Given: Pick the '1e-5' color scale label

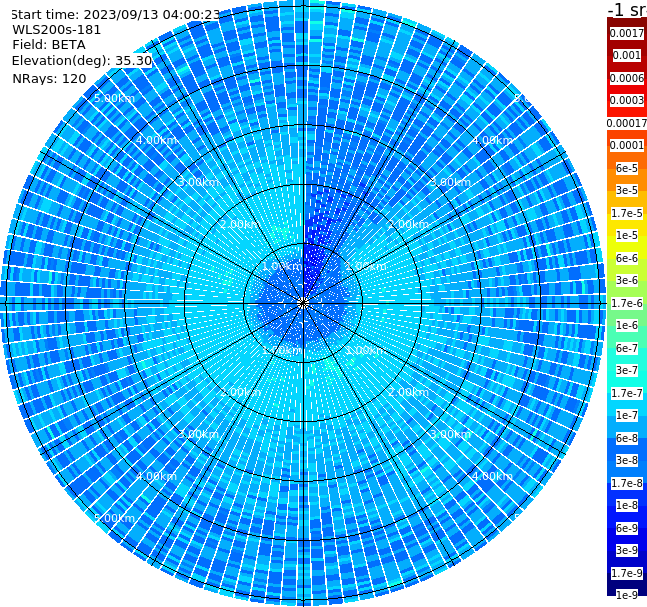Looking at the screenshot, I should point(627,235).
